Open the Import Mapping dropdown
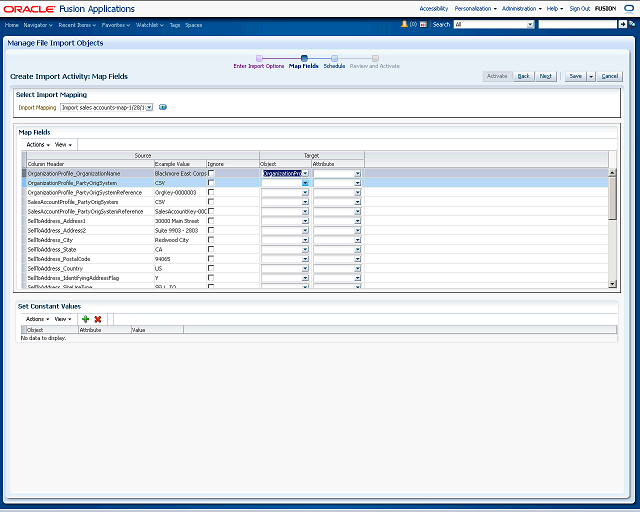 tap(106, 107)
